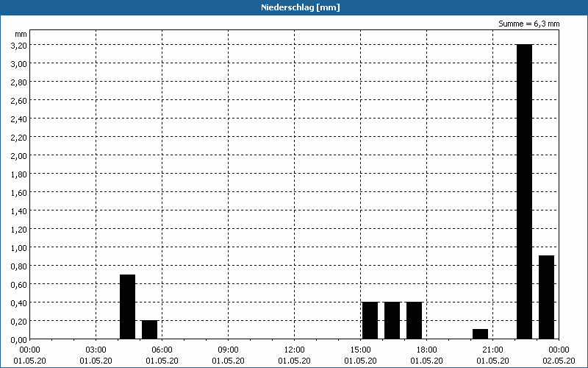Click the y-axis value '2,80'

tap(19, 82)
